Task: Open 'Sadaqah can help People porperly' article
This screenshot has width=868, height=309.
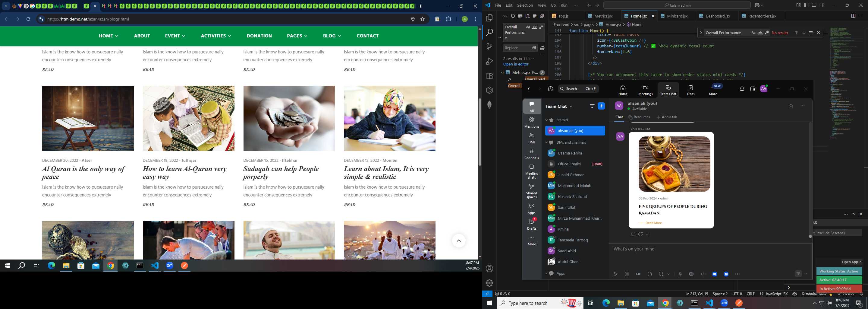Action: (x=281, y=173)
